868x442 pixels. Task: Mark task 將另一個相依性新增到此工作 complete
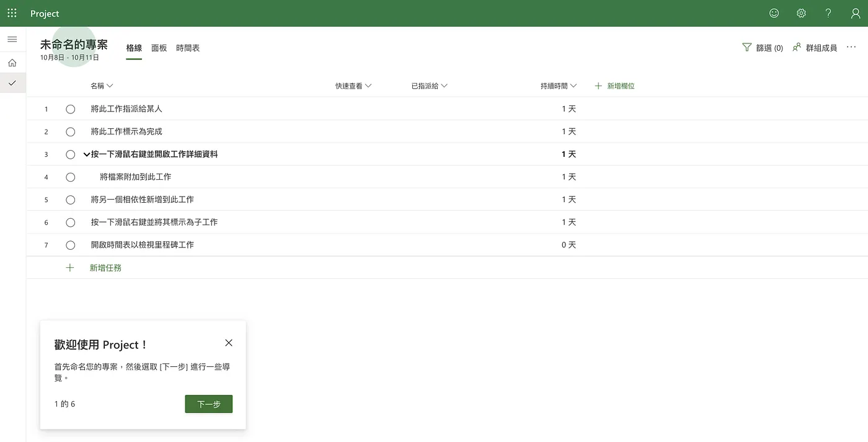(70, 200)
